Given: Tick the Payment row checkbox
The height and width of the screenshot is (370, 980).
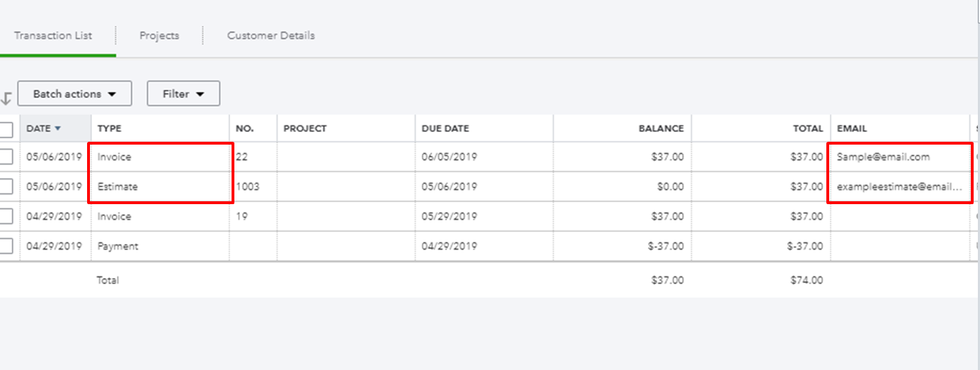Looking at the screenshot, I should [x=6, y=247].
